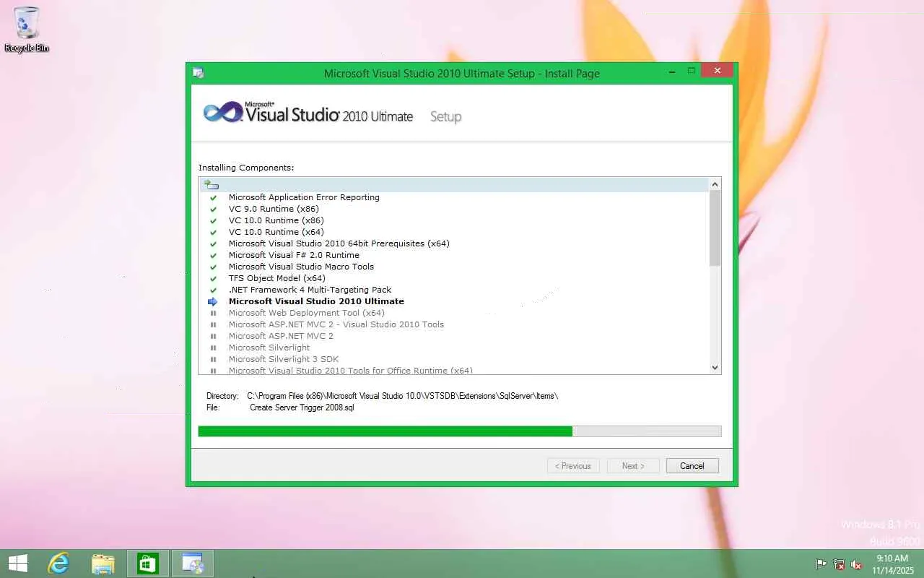
Task: Open File Explorer from the taskbar
Action: pos(103,564)
